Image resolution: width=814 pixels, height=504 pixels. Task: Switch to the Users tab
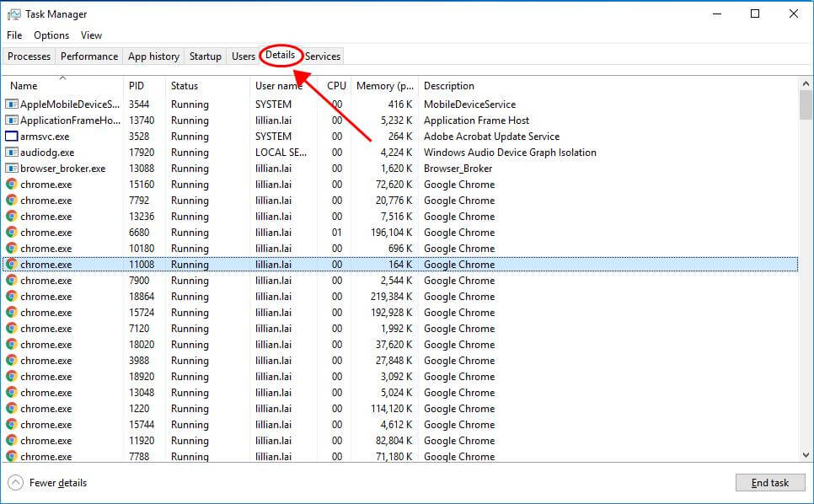(244, 56)
